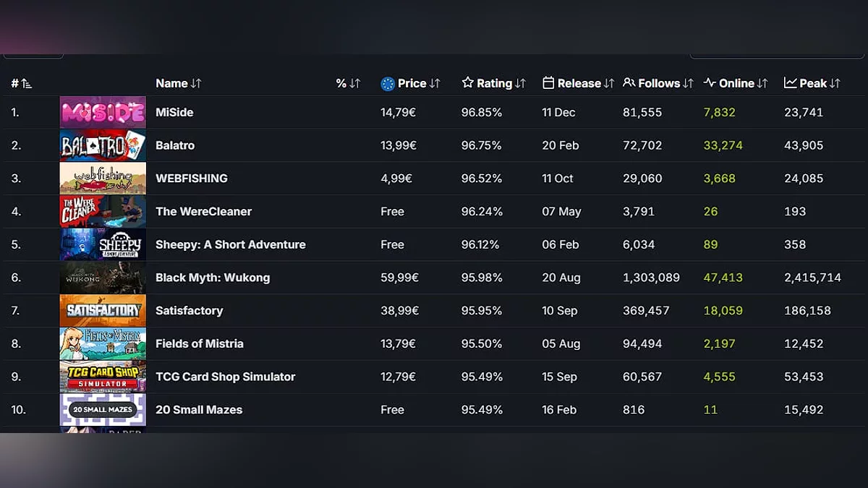Open Sheepy: A Short Adventure link

pos(230,244)
